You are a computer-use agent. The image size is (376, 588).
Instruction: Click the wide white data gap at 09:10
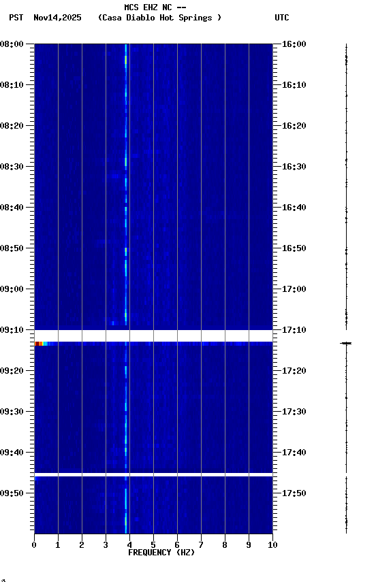pos(153,336)
